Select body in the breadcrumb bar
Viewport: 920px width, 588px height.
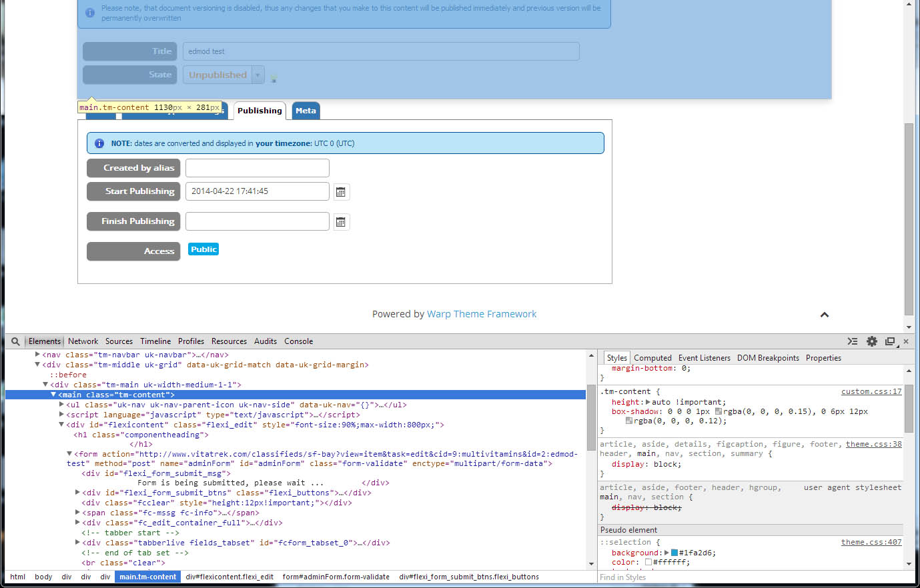43,577
